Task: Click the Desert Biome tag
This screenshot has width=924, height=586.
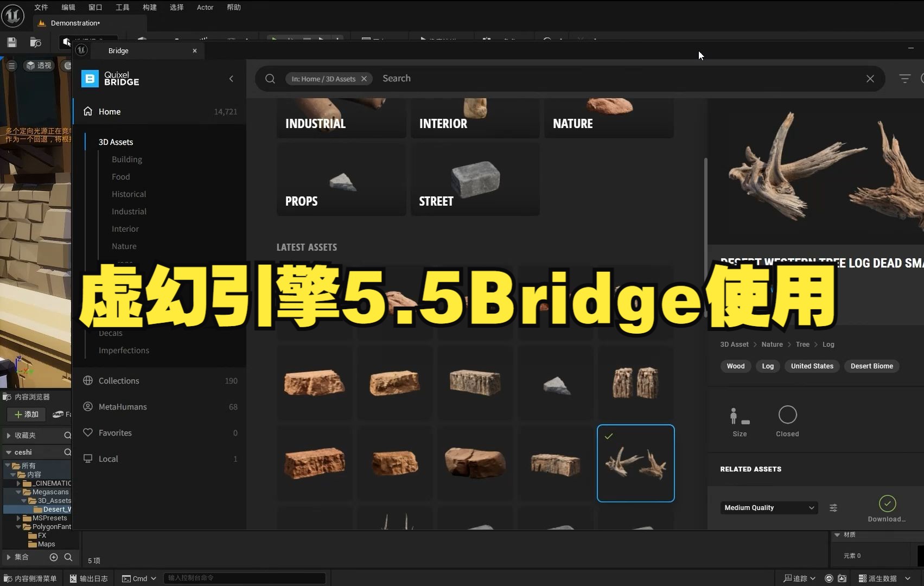Action: (x=871, y=366)
